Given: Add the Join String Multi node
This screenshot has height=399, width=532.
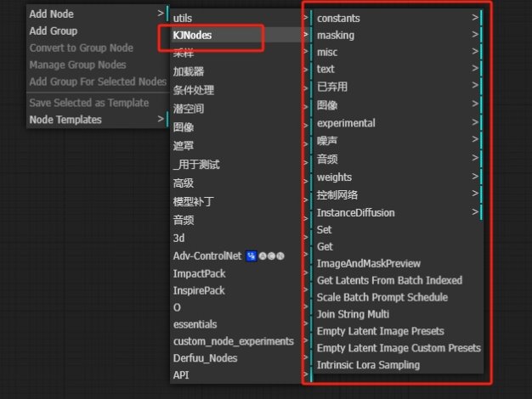Looking at the screenshot, I should click(399, 314).
